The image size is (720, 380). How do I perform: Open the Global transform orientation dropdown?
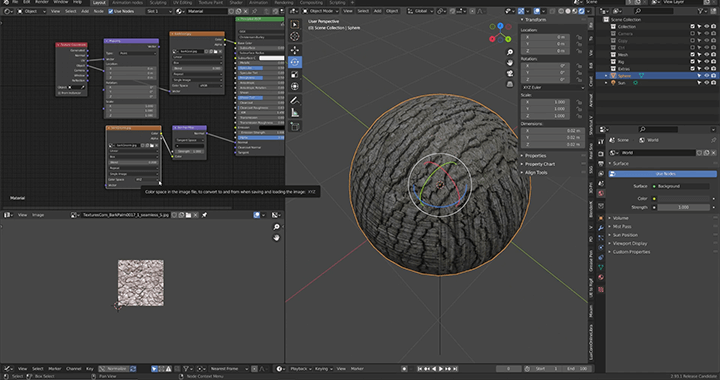[421, 11]
